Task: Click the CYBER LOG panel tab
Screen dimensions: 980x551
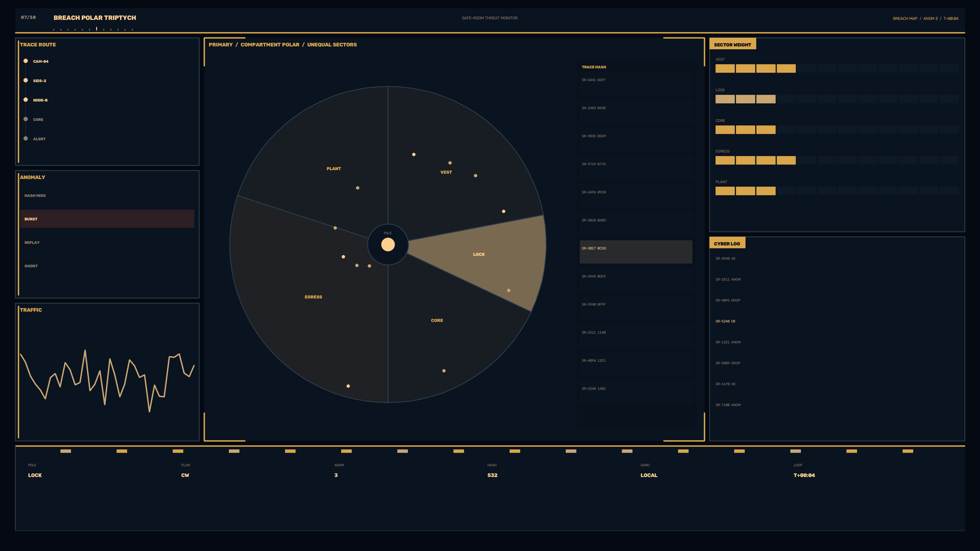Action: 727,243
